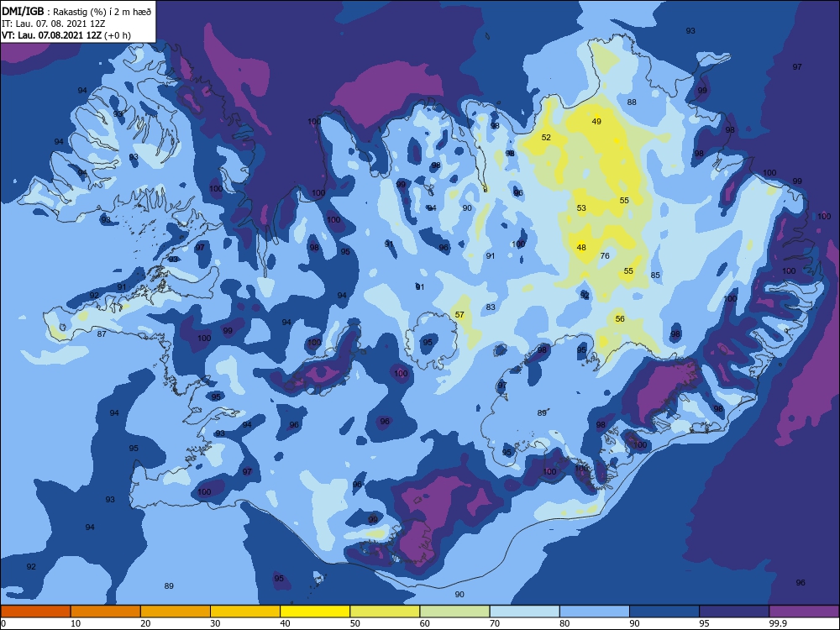The height and width of the screenshot is (630, 840).
Task: Click the humidity value 53 on the map
Action: point(581,207)
